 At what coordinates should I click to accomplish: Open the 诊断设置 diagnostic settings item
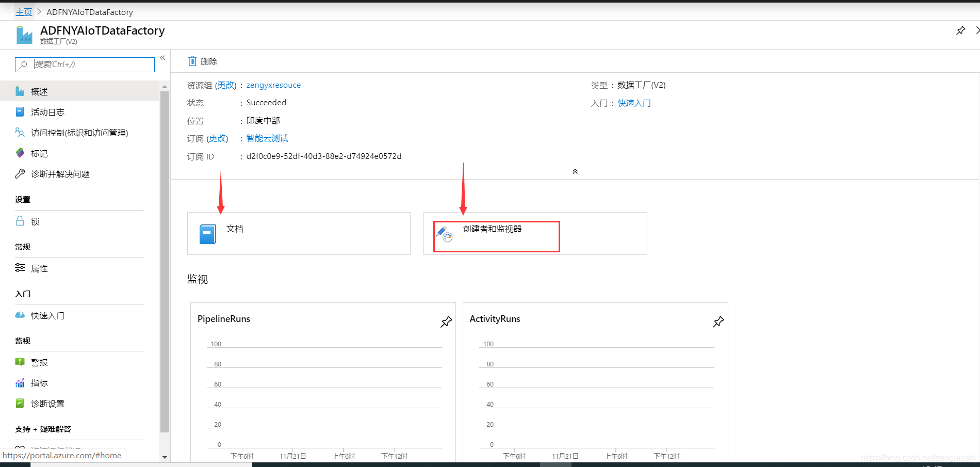point(80,404)
